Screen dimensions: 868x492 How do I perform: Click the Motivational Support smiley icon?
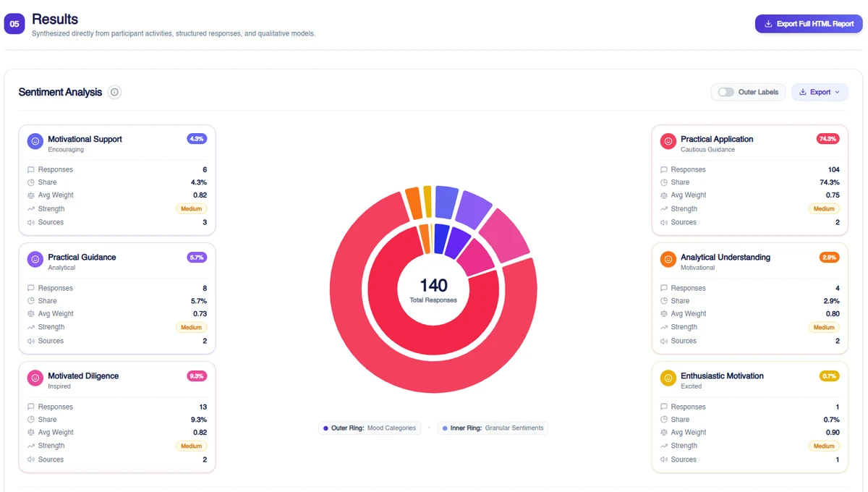point(35,142)
